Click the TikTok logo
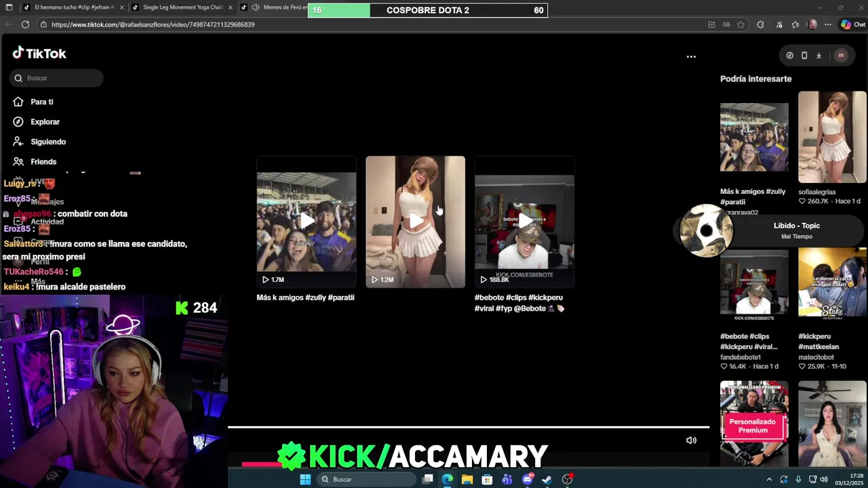868x488 pixels. [x=39, y=54]
